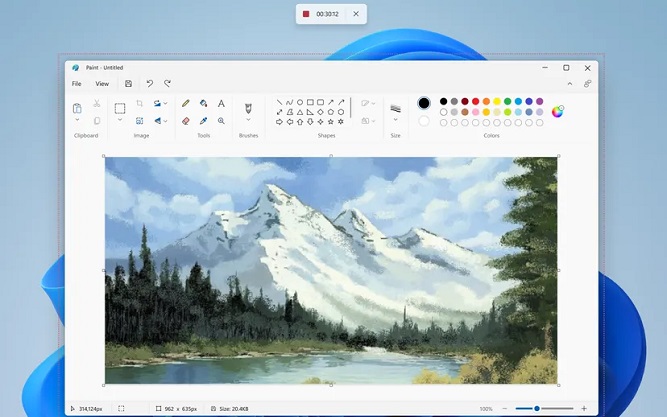Image resolution: width=667 pixels, height=417 pixels.
Task: Select the Brushes tool icon
Action: point(248,109)
